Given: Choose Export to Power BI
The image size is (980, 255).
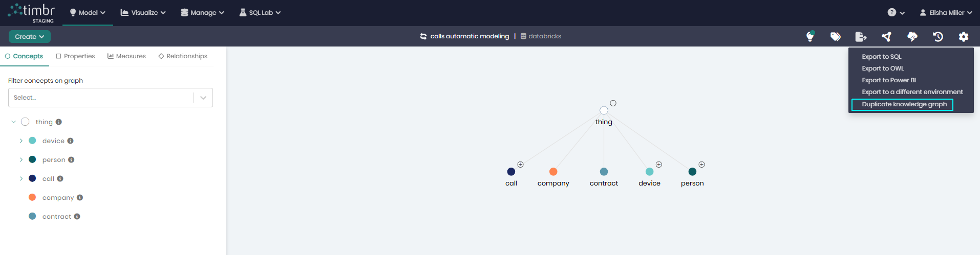Looking at the screenshot, I should pyautogui.click(x=888, y=80).
